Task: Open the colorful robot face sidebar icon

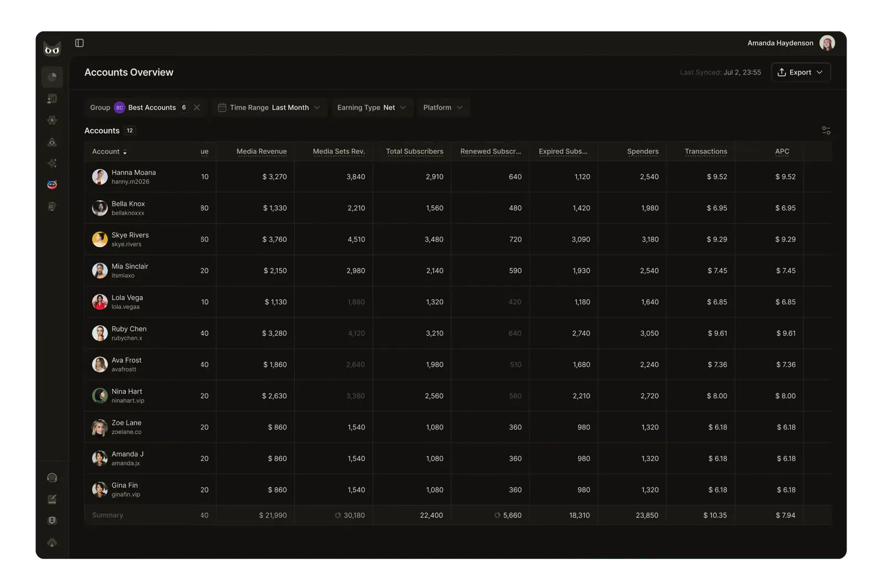Action: [x=52, y=185]
